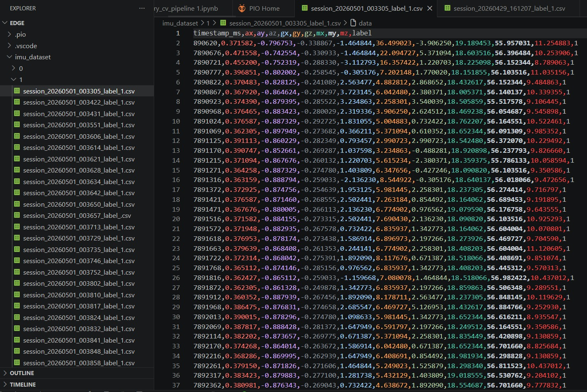Open session_20260501_003802_label_1.csv file
Screen dimensions: 587x392
pos(77,284)
